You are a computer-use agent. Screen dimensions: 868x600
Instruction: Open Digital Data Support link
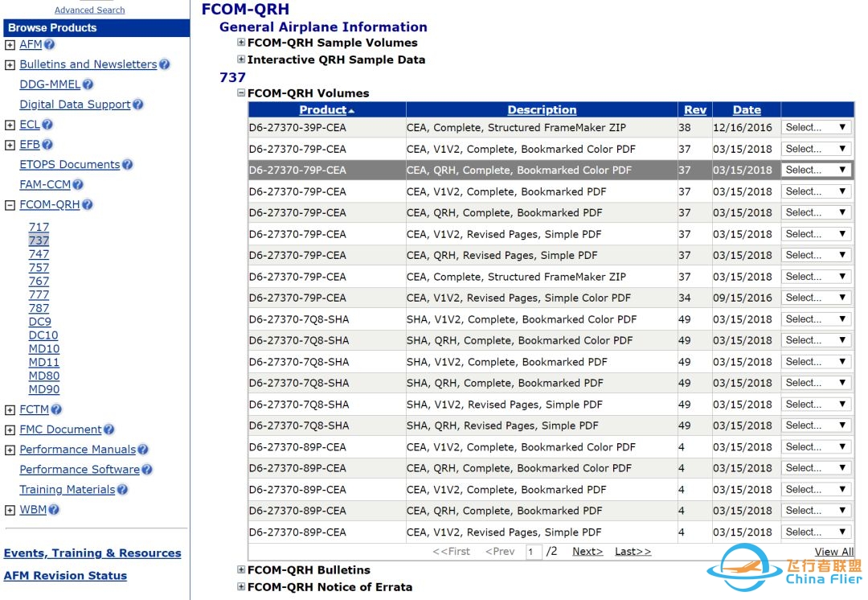pos(75,104)
